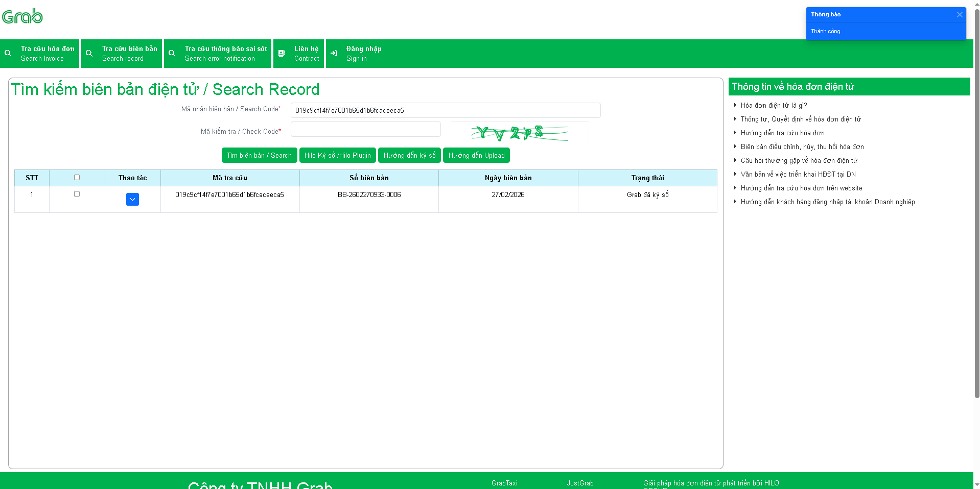Open the Đăng nhập menu item

click(x=363, y=54)
